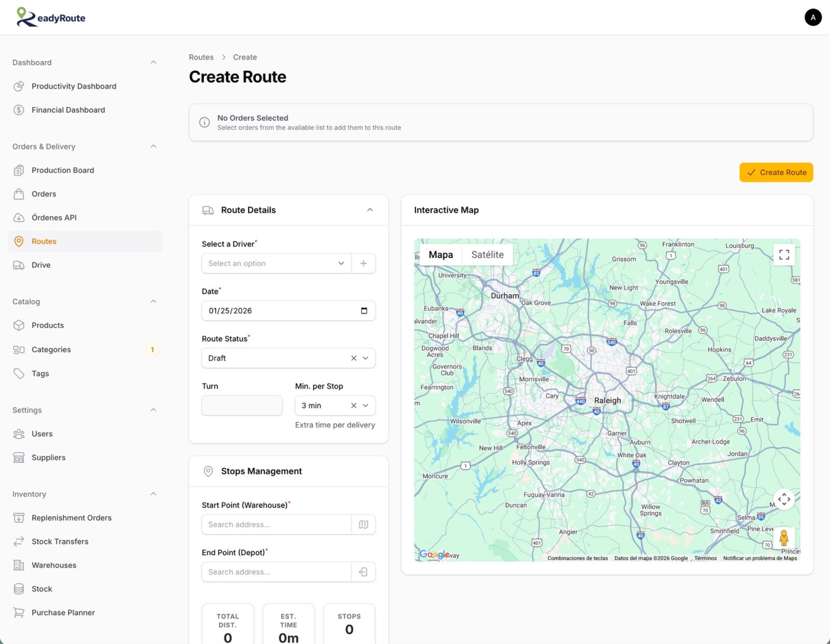Open Drive using the truck icon
The image size is (830, 644).
click(x=19, y=265)
